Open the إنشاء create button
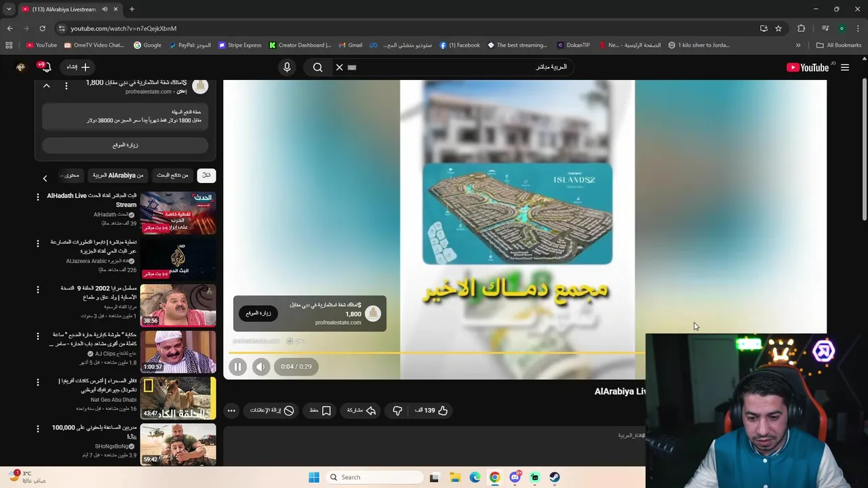 (78, 67)
